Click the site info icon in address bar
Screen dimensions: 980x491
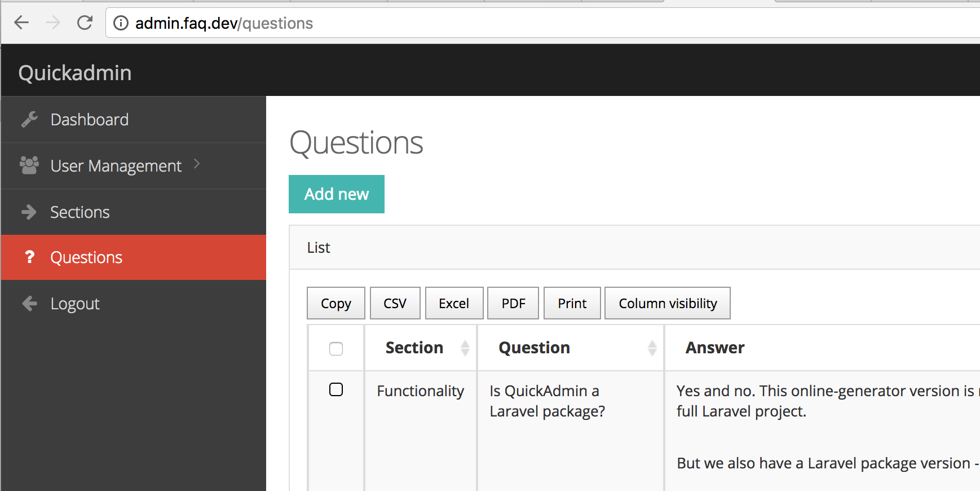pyautogui.click(x=121, y=23)
